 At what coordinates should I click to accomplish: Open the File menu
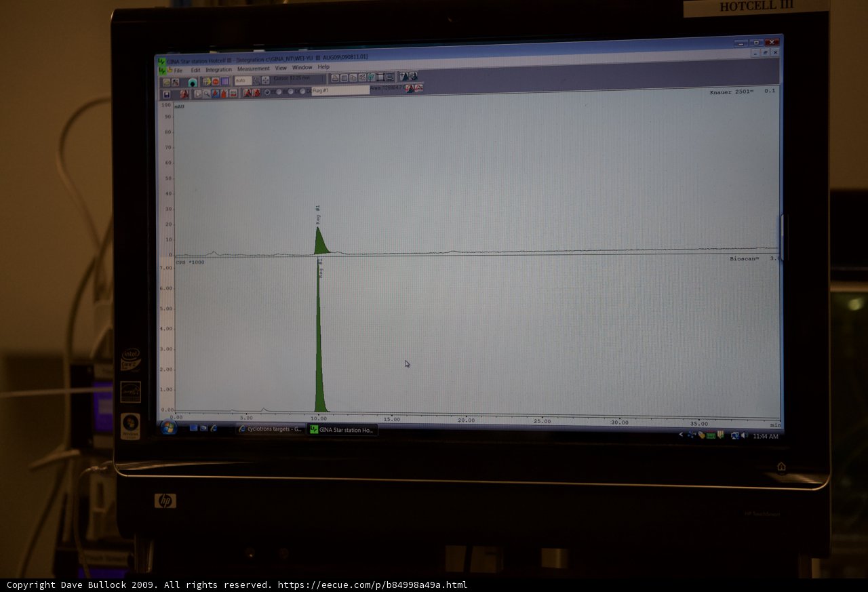[x=178, y=71]
